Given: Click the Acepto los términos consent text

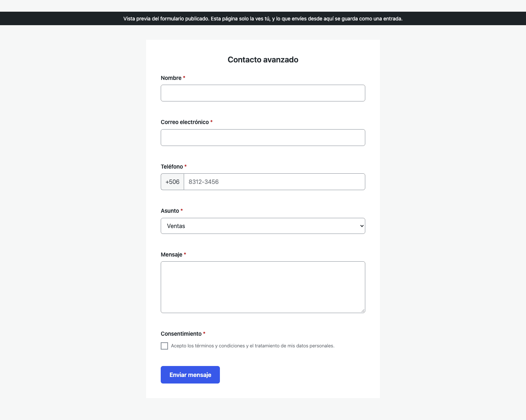Looking at the screenshot, I should pyautogui.click(x=253, y=346).
